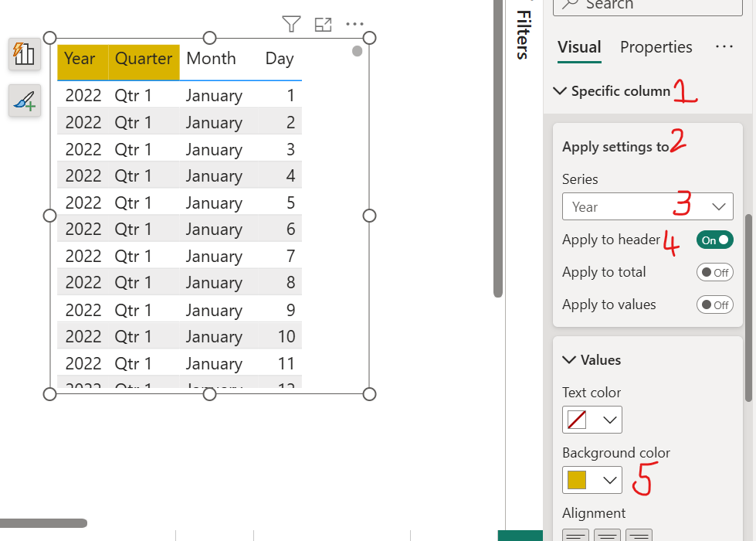Open Focus mode for the table
Screen dimensions: 756x541
(x=323, y=24)
